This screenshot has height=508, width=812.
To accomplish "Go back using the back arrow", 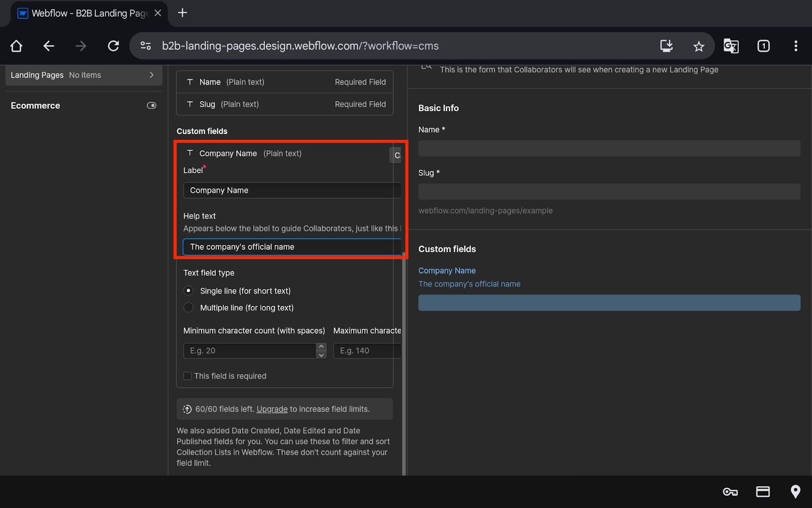I will coord(49,46).
